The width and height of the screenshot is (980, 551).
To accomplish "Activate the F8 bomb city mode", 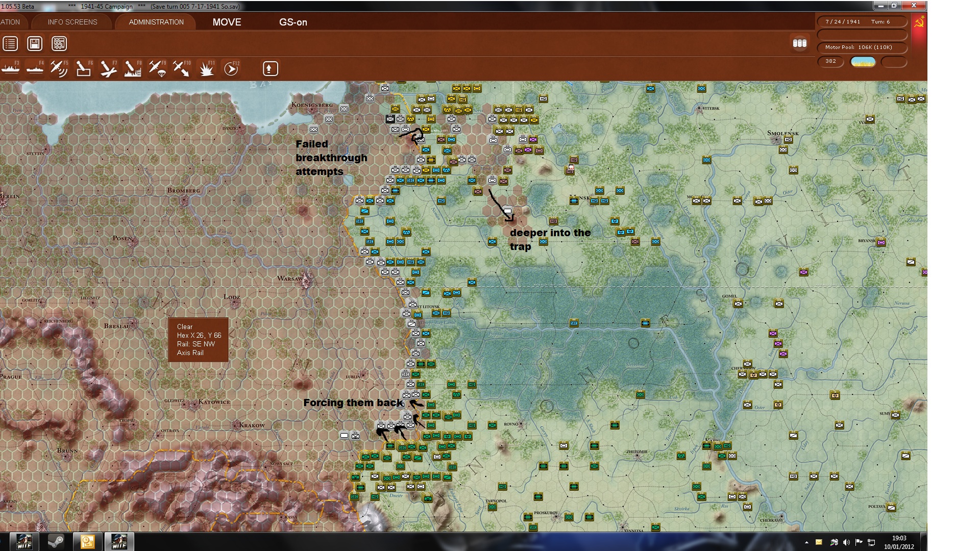I will tap(133, 68).
